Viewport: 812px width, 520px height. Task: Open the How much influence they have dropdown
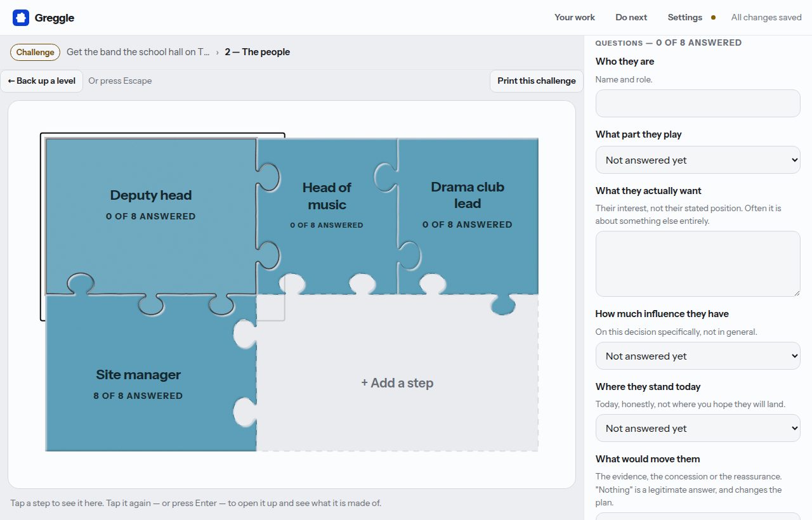pos(698,356)
